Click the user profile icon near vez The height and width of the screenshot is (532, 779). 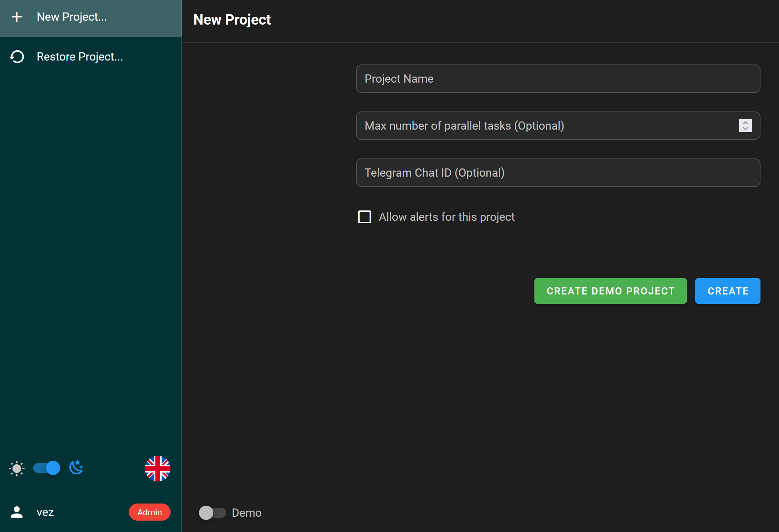coord(17,512)
